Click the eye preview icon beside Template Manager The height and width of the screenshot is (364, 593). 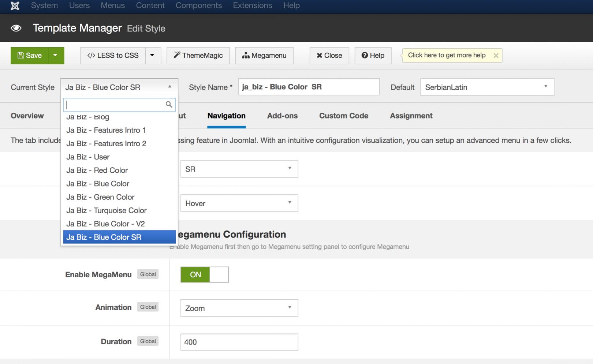(x=16, y=28)
